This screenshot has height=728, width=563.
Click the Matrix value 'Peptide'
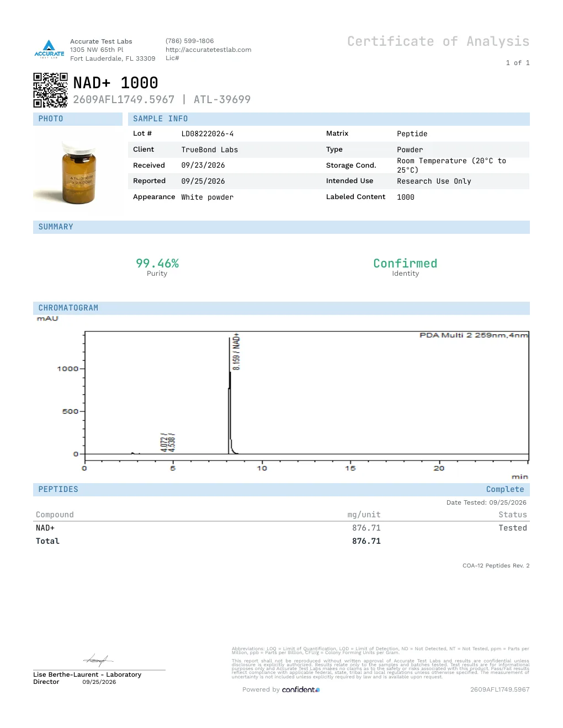pos(412,134)
